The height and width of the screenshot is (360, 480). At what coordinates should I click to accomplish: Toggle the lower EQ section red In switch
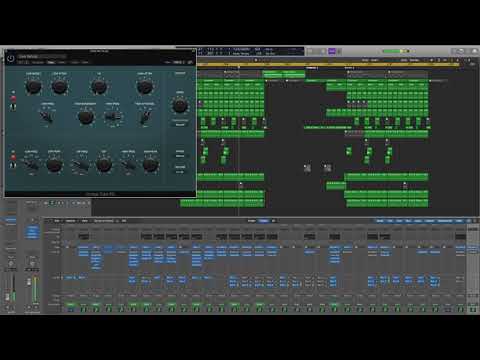click(x=13, y=157)
